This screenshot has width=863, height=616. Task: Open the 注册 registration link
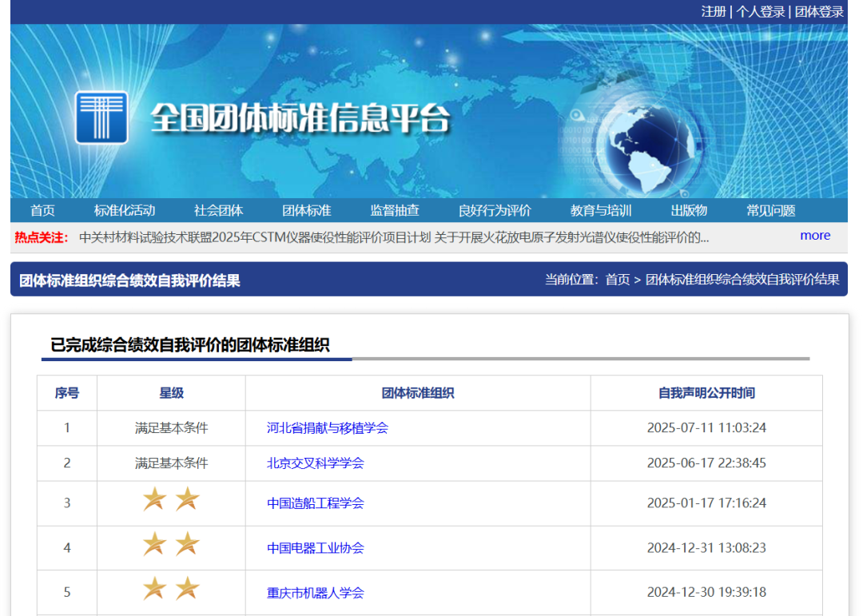click(x=714, y=11)
